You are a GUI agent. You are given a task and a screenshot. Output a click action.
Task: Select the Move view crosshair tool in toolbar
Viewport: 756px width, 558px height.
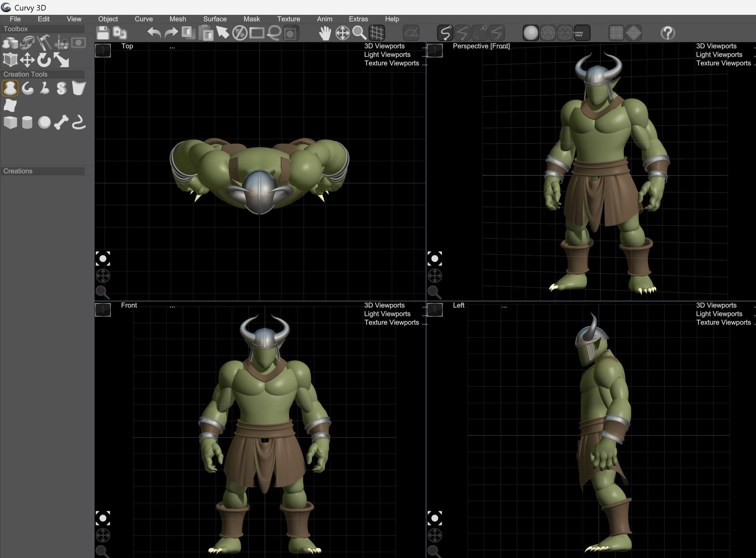(x=342, y=33)
